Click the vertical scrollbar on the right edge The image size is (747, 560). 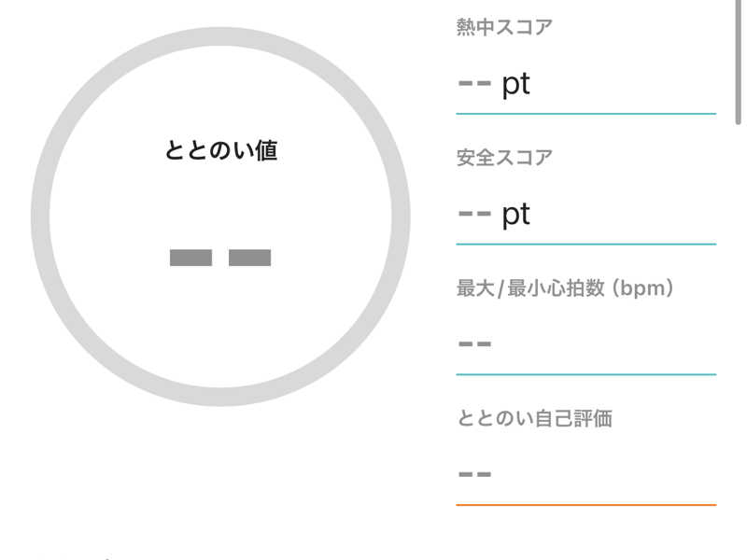[740, 62]
